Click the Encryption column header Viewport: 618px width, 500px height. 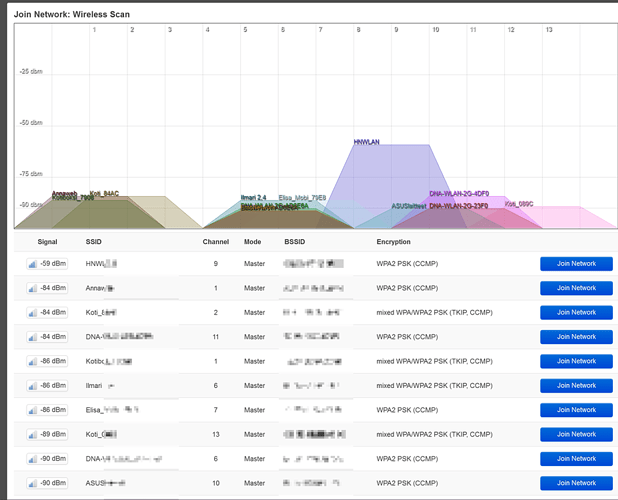pyautogui.click(x=393, y=242)
